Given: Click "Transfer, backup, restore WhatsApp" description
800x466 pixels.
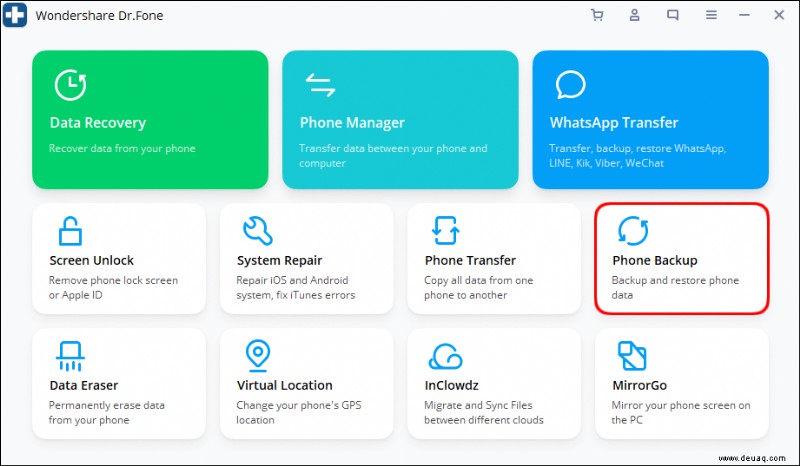Looking at the screenshot, I should click(x=638, y=156).
